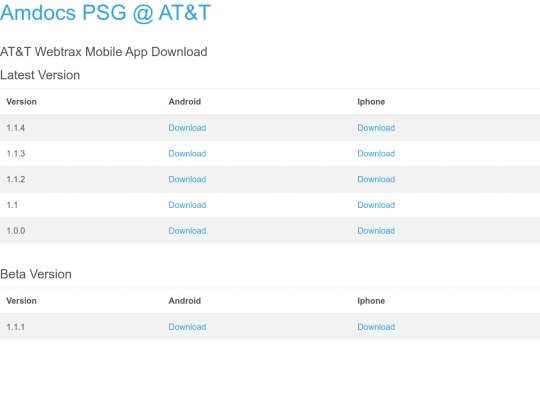Click Version column header in Beta Version table
The width and height of the screenshot is (540, 405).
pyautogui.click(x=21, y=301)
